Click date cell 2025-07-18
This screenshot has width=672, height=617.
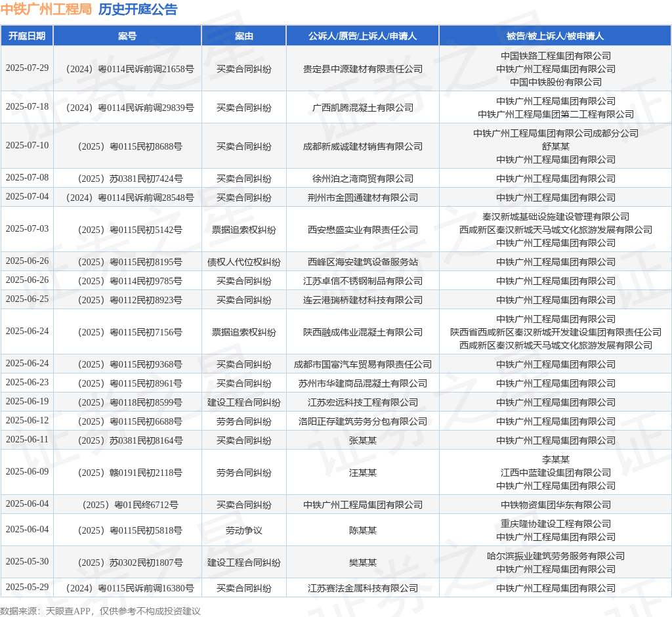27,107
